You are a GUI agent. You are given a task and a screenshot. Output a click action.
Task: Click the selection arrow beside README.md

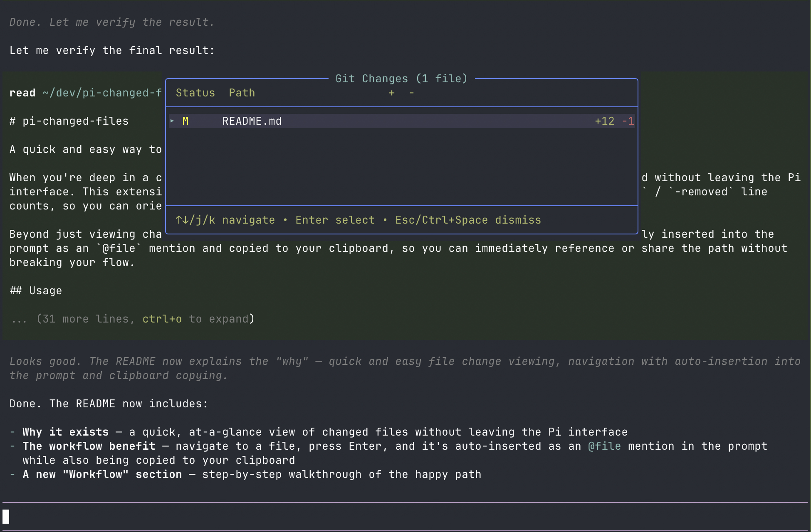click(x=172, y=121)
